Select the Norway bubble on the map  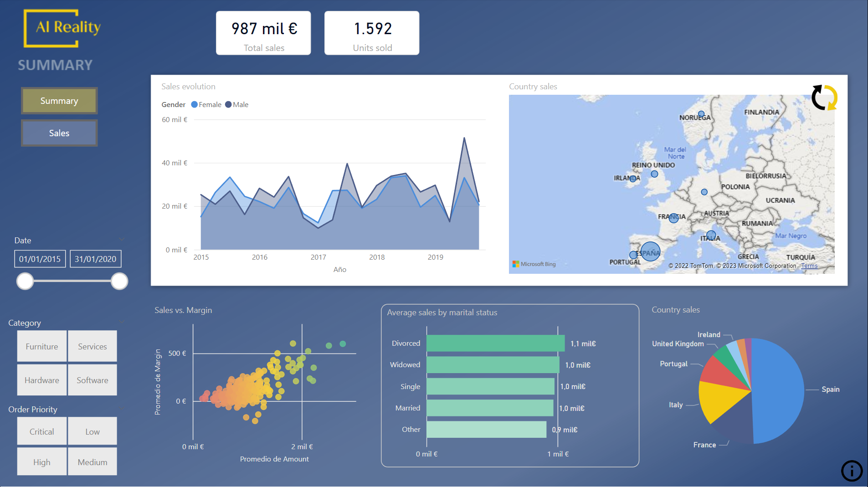701,114
